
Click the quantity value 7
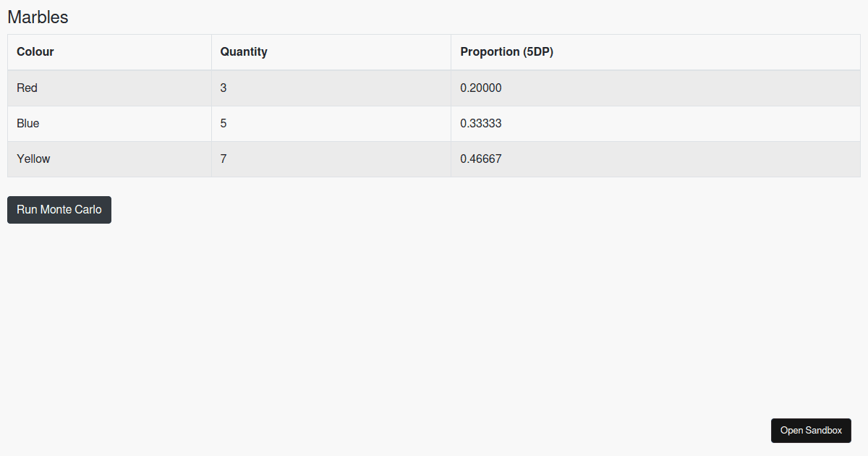224,159
